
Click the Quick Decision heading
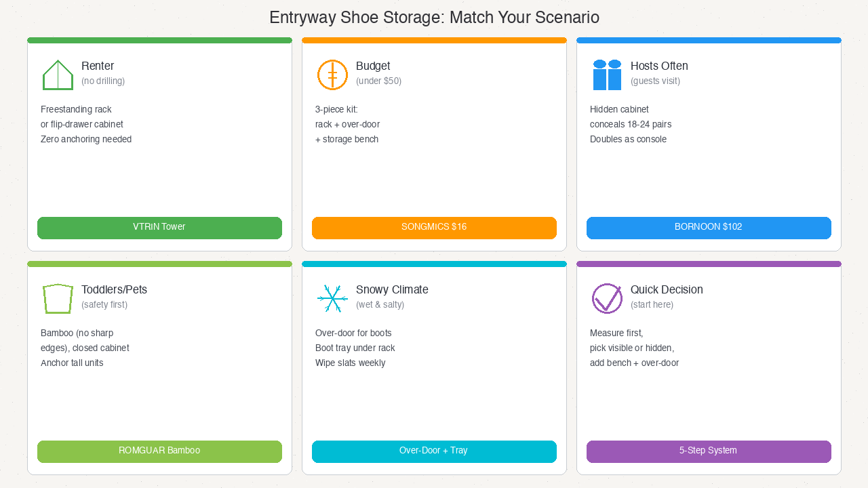tap(667, 289)
